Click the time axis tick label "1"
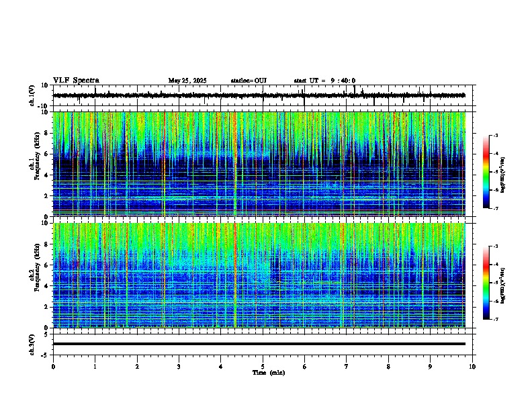532x411 pixels. tap(95, 367)
